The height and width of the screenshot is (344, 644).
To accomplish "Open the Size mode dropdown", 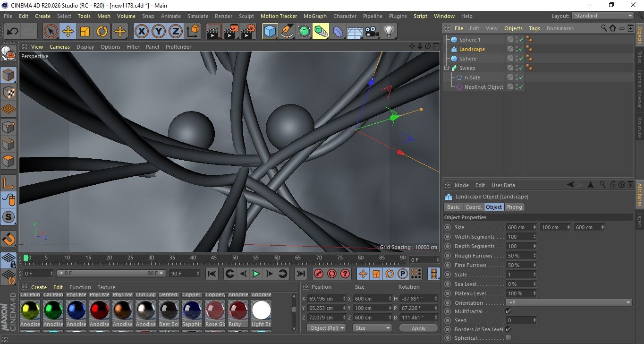I will pyautogui.click(x=373, y=328).
